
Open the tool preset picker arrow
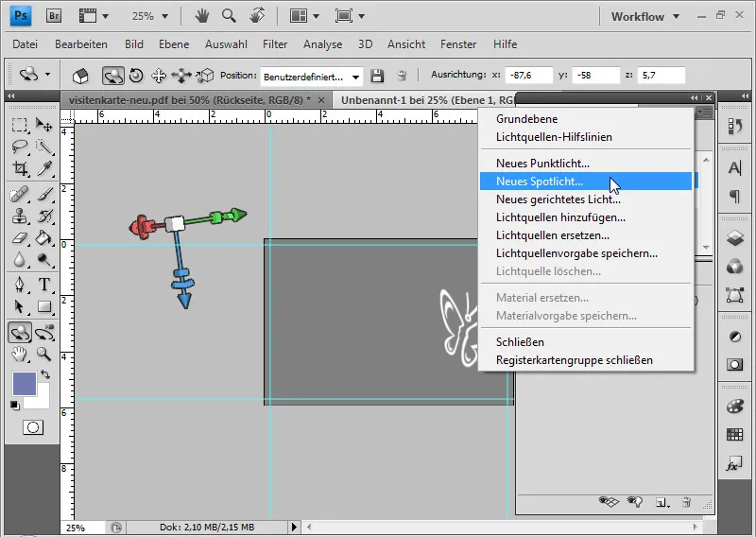click(x=47, y=75)
